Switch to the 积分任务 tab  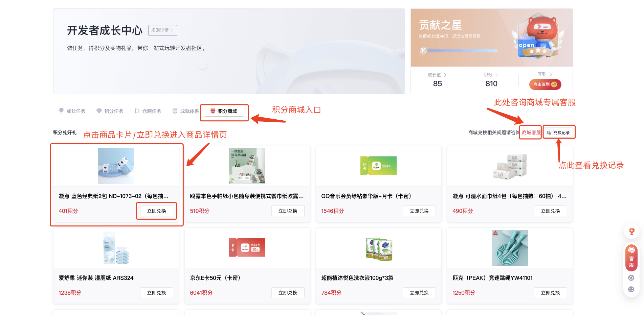[x=110, y=111]
